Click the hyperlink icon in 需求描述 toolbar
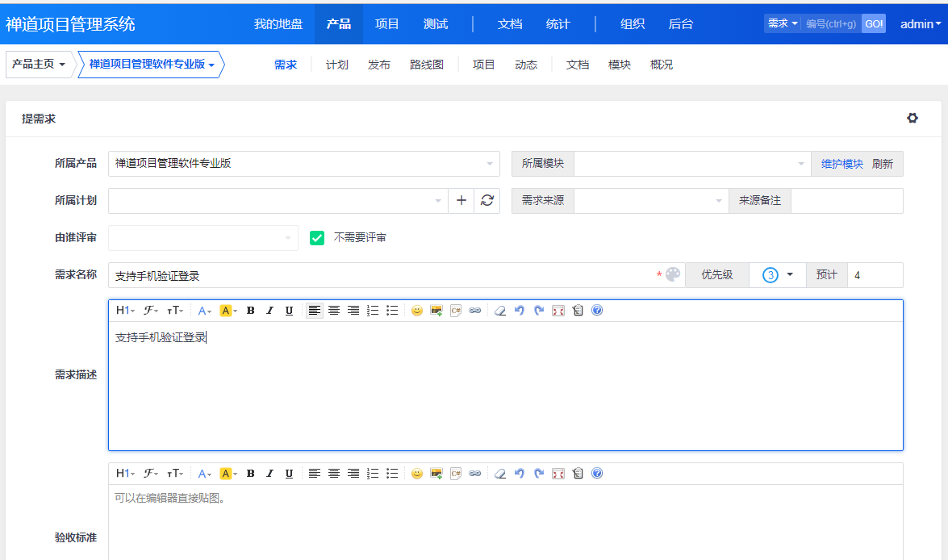The height and width of the screenshot is (560, 948). click(x=475, y=311)
